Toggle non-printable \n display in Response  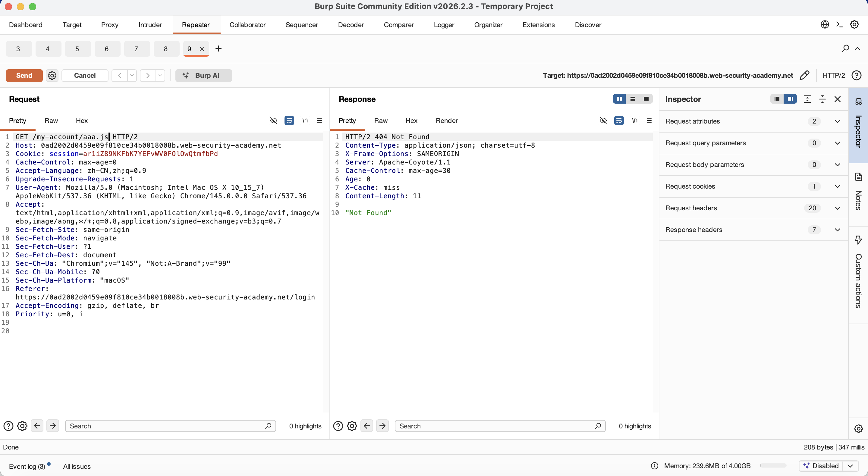[x=634, y=121]
